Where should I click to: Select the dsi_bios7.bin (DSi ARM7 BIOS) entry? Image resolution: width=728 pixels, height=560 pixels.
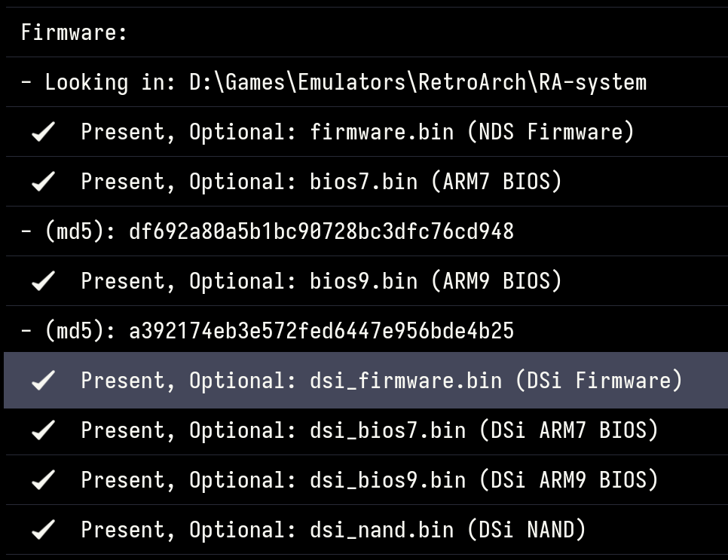click(x=367, y=430)
